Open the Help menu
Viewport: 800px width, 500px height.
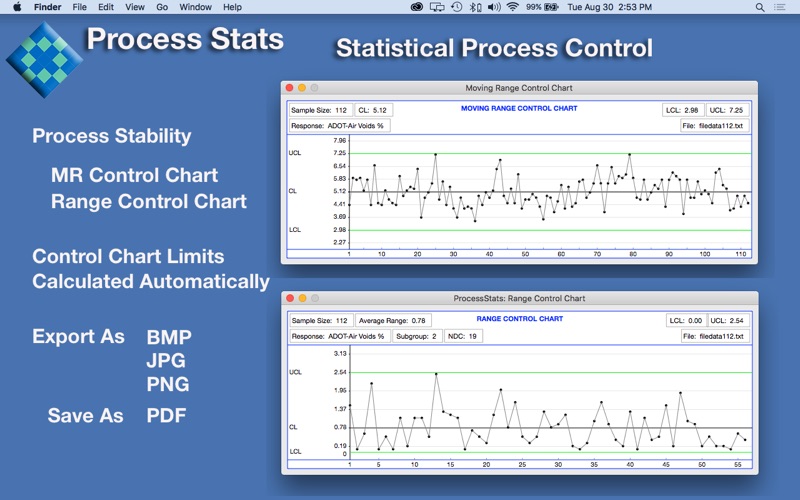(232, 7)
